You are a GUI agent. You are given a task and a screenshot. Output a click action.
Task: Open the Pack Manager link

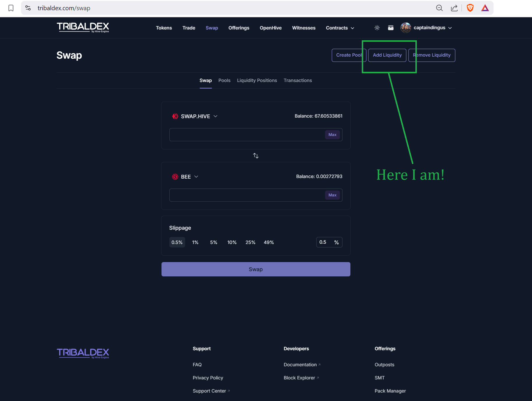(390, 391)
